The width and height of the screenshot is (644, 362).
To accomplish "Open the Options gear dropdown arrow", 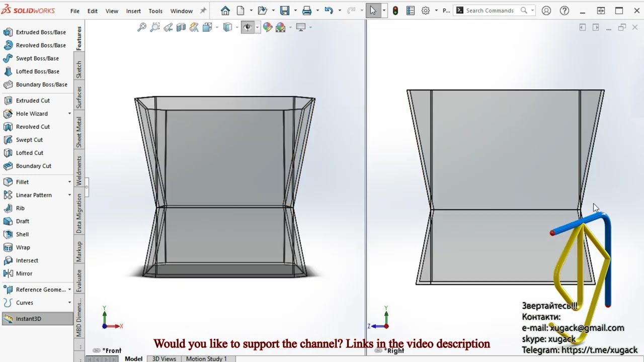I will pos(436,11).
